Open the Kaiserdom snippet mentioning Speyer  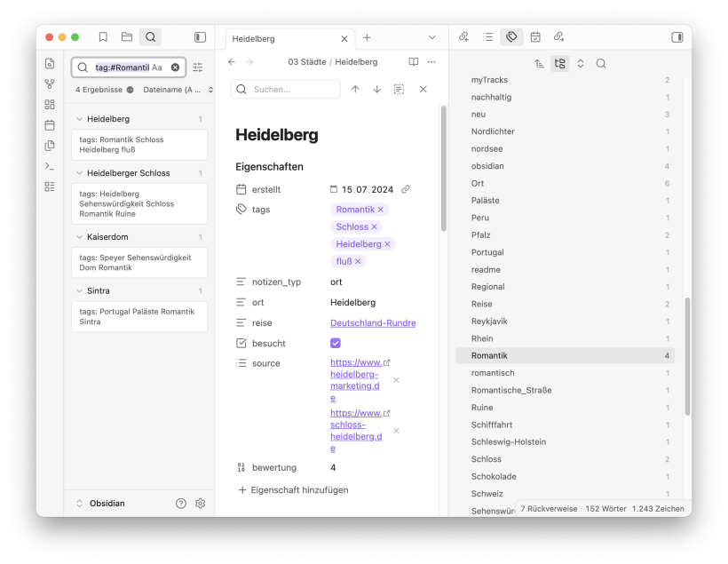(x=139, y=263)
